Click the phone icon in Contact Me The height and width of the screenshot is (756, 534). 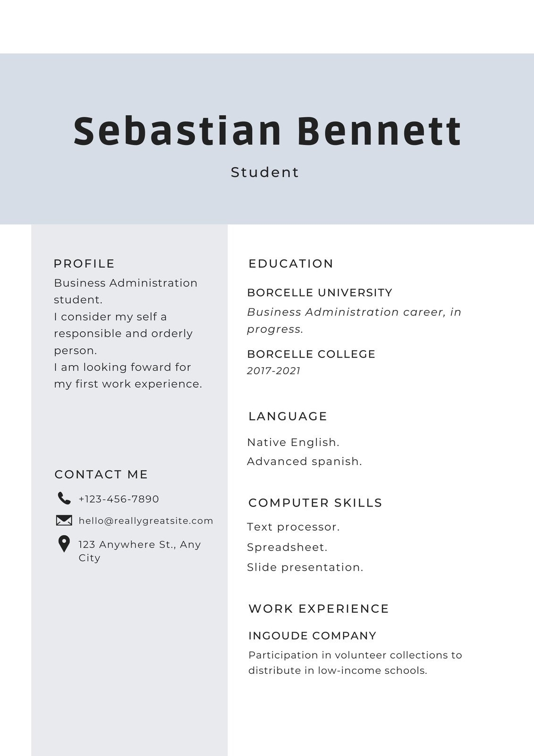click(x=64, y=498)
